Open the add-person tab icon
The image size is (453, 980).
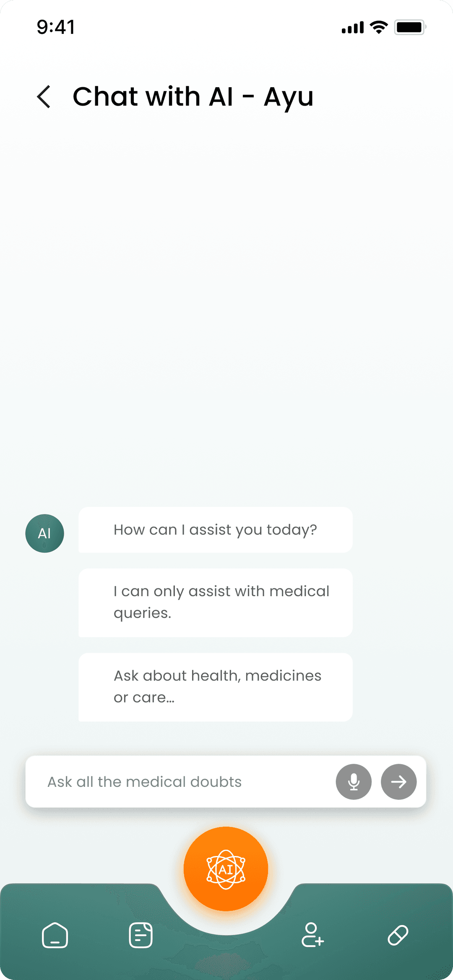pos(312,935)
